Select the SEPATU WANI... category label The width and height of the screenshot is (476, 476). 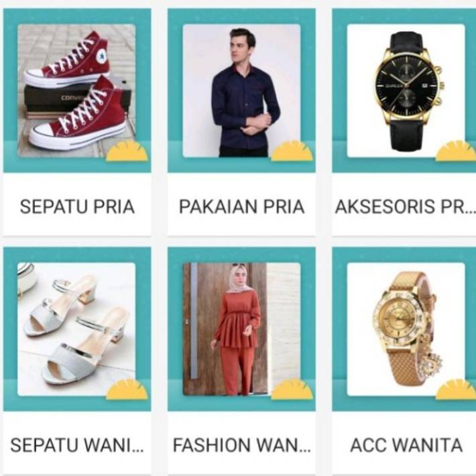point(77,445)
